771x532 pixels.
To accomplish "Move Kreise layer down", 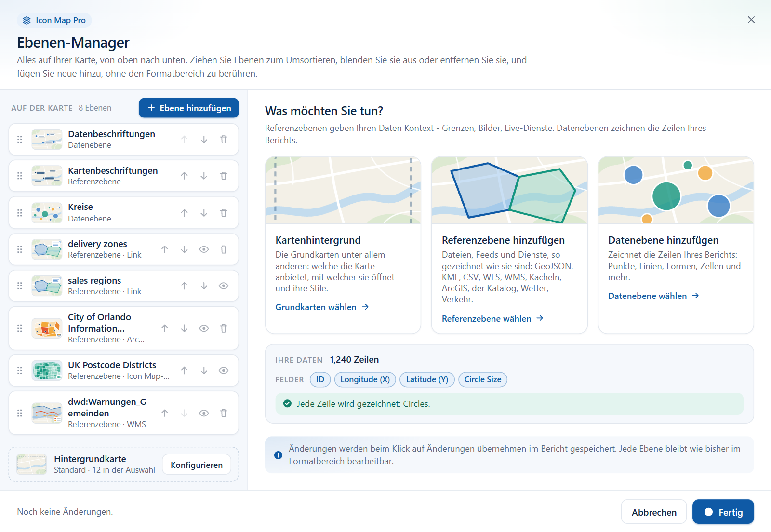I will coord(204,213).
